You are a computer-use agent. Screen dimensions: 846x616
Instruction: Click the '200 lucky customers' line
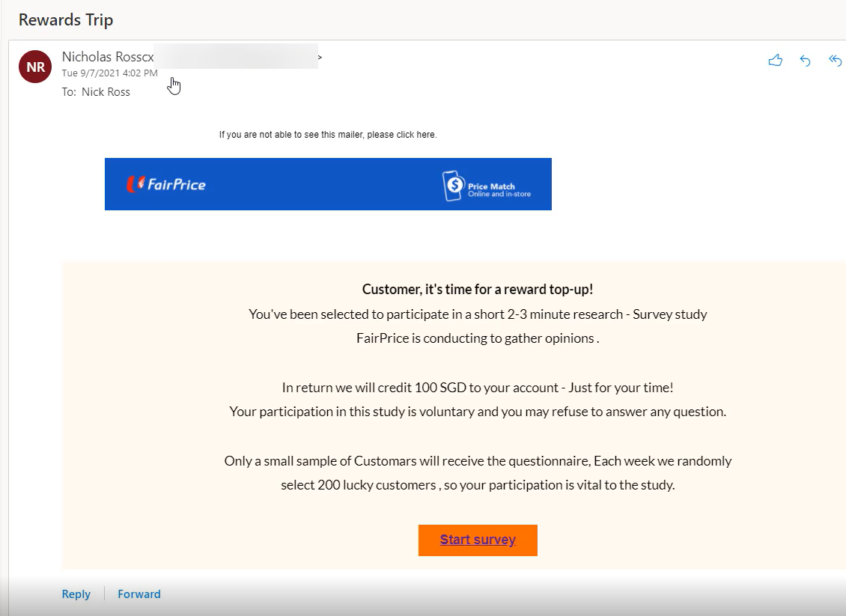pos(478,485)
